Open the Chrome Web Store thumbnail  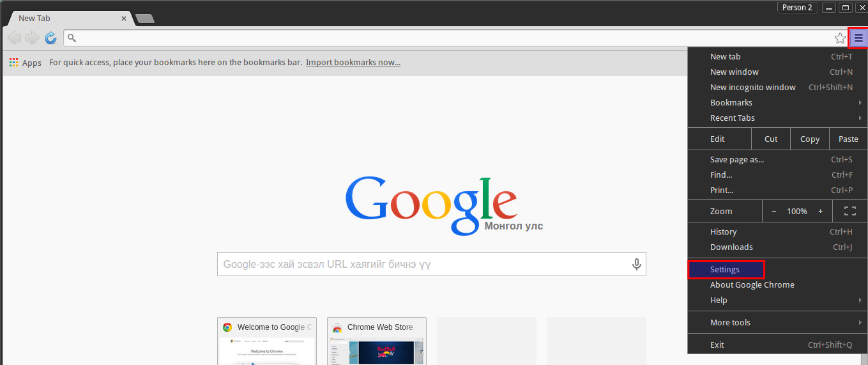[376, 341]
